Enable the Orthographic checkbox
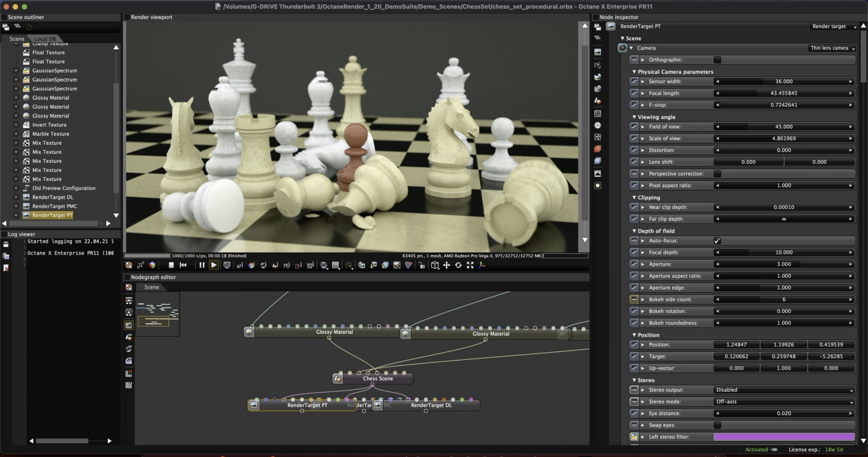This screenshot has height=457, width=868. coord(717,60)
